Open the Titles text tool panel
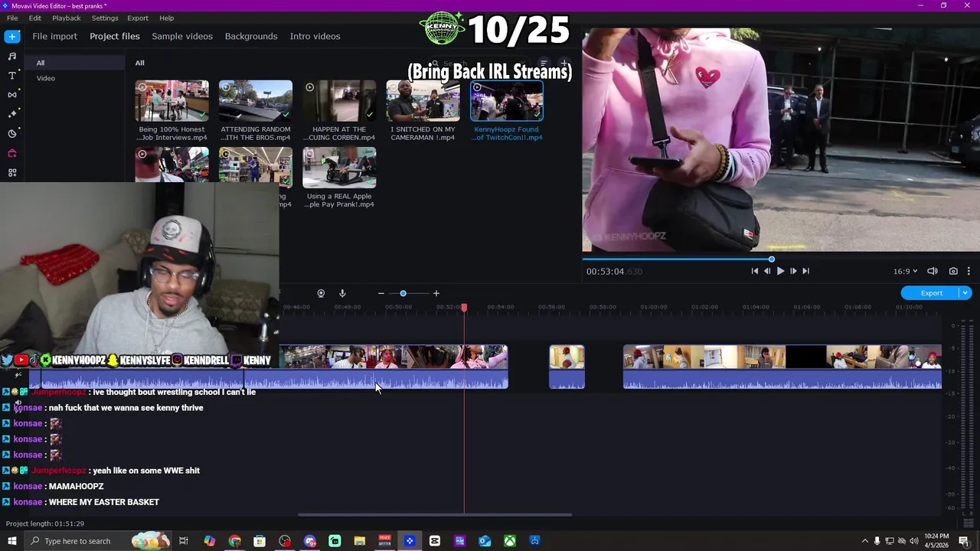The height and width of the screenshot is (551, 980). coord(12,75)
